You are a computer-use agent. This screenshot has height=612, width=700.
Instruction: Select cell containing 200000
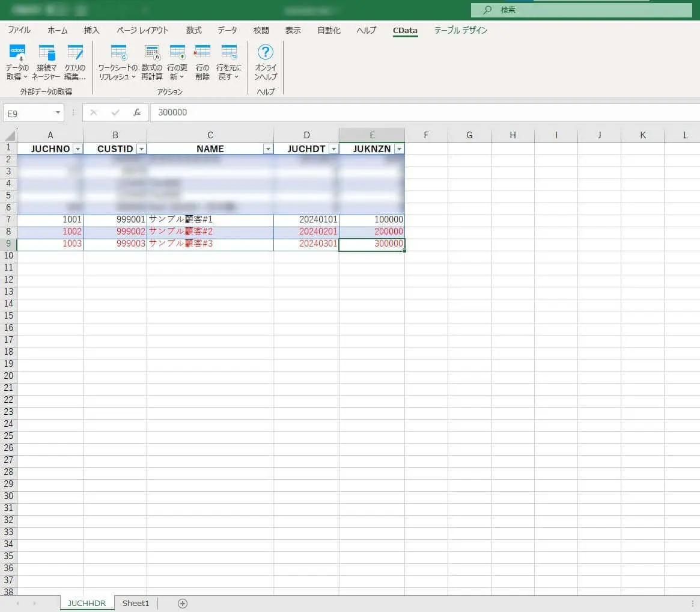(372, 231)
